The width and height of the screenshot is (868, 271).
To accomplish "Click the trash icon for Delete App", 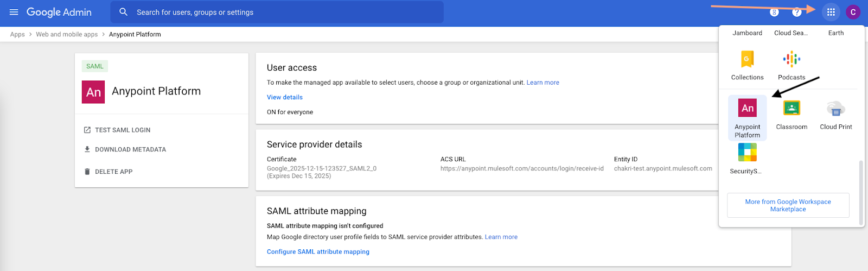I will (87, 172).
